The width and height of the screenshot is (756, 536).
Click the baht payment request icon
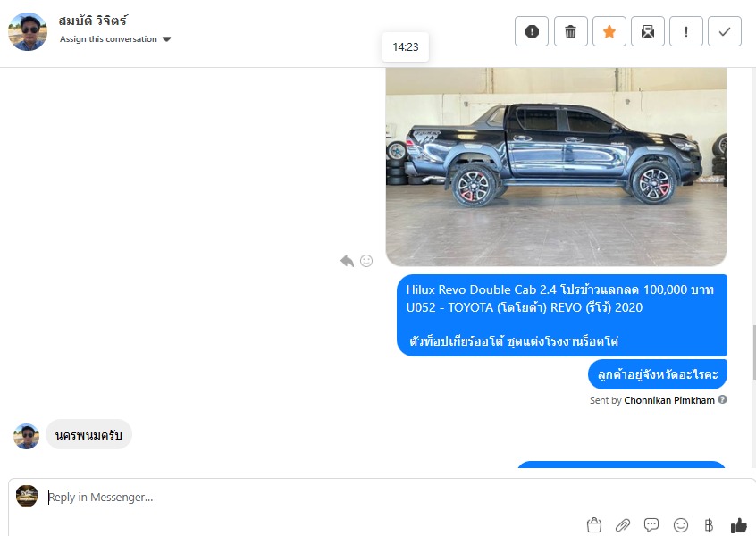point(709,525)
